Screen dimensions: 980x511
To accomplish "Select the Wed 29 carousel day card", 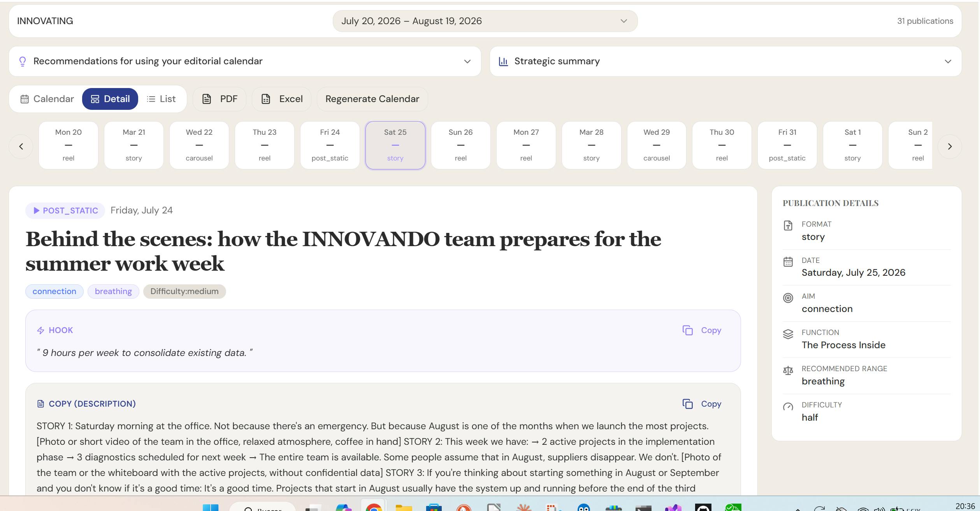I will point(657,145).
